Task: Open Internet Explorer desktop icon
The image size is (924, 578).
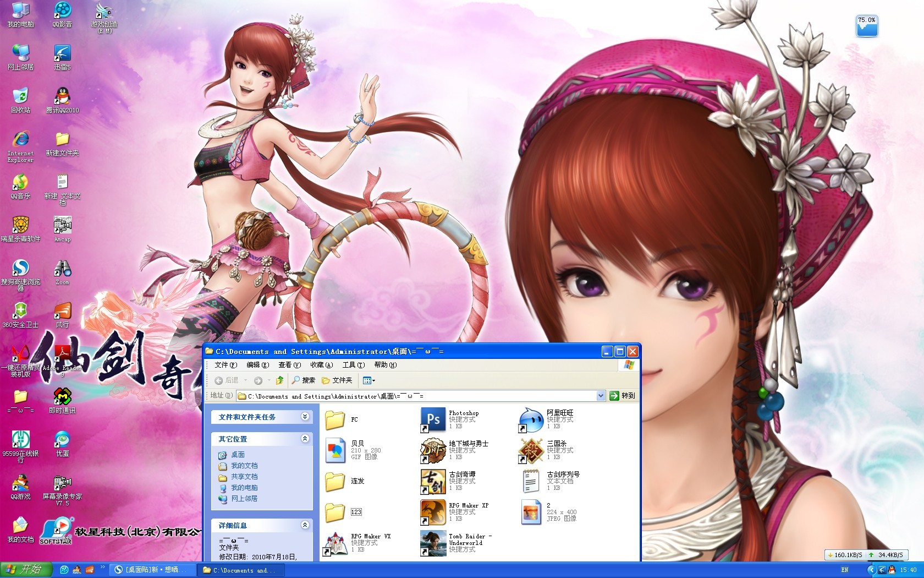Action: click(x=20, y=146)
